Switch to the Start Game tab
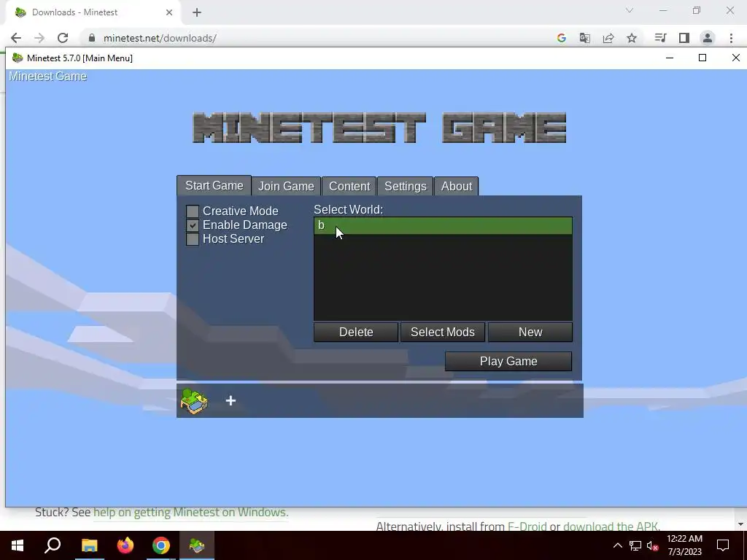747x560 pixels. (214, 186)
